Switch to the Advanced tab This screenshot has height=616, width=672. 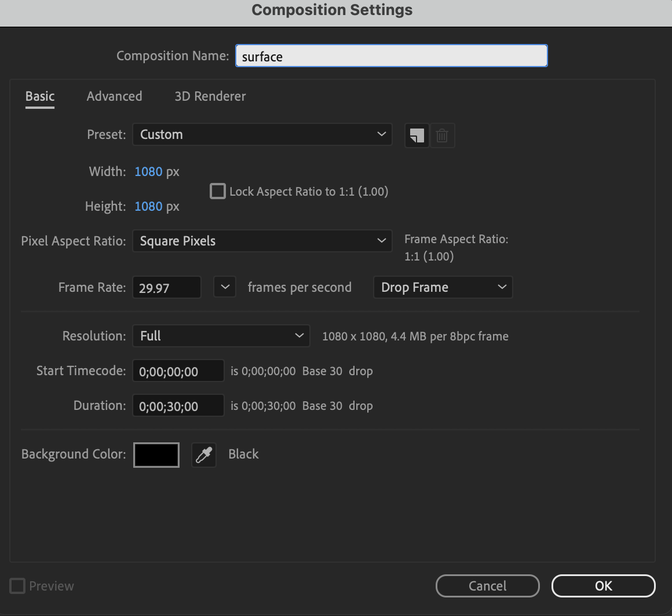[114, 96]
